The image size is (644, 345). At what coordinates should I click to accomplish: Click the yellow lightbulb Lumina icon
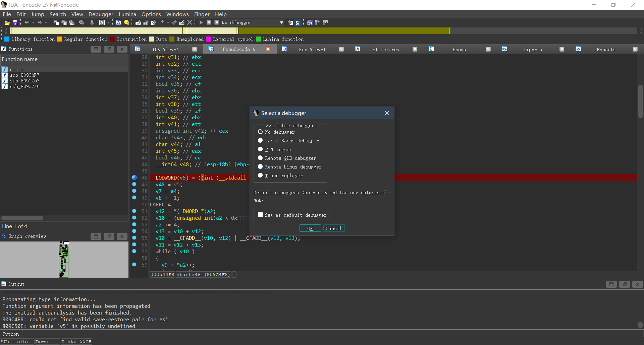pos(126,22)
